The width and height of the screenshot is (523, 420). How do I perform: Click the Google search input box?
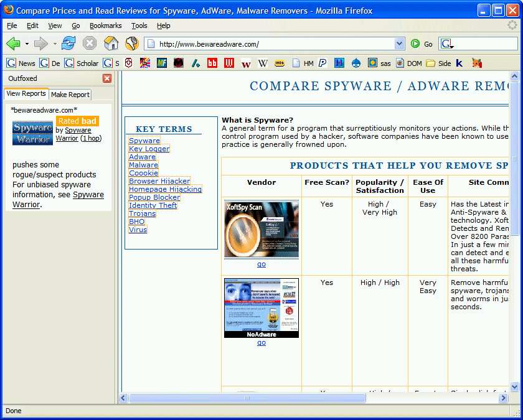coord(486,44)
